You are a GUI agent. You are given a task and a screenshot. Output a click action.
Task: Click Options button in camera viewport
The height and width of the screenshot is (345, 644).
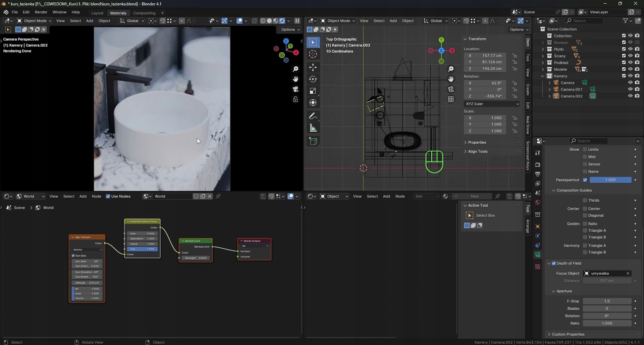coord(290,29)
